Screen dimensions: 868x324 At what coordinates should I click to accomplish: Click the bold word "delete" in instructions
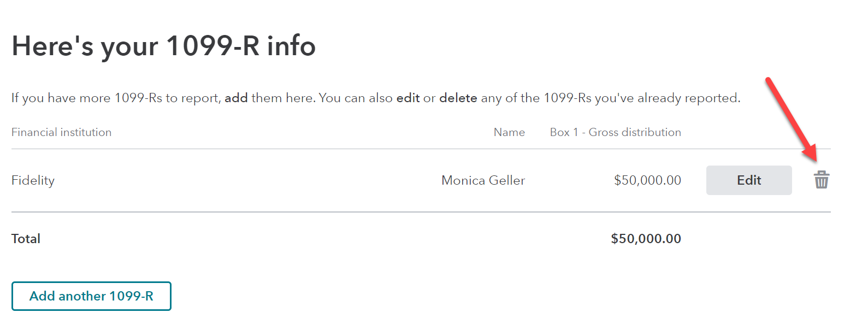click(x=458, y=98)
